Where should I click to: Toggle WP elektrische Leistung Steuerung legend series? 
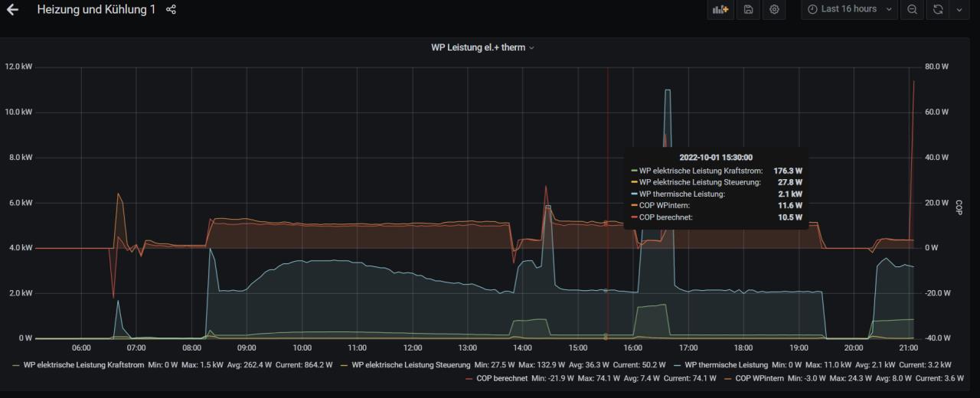[411, 365]
